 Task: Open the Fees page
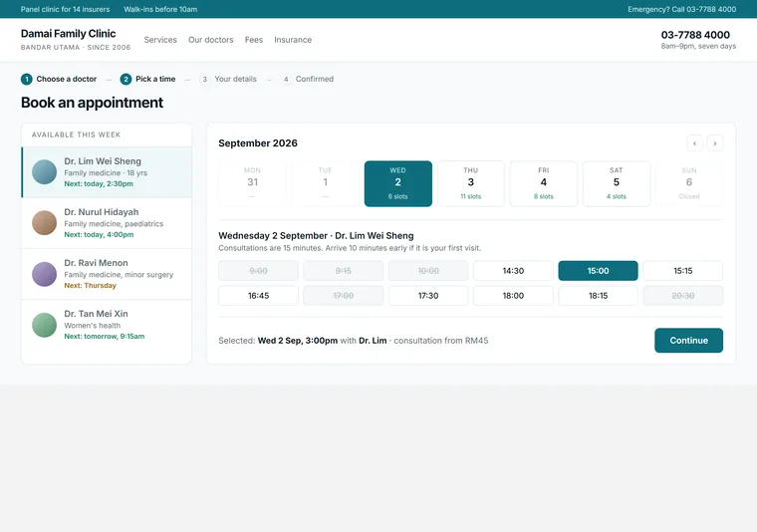pos(253,40)
